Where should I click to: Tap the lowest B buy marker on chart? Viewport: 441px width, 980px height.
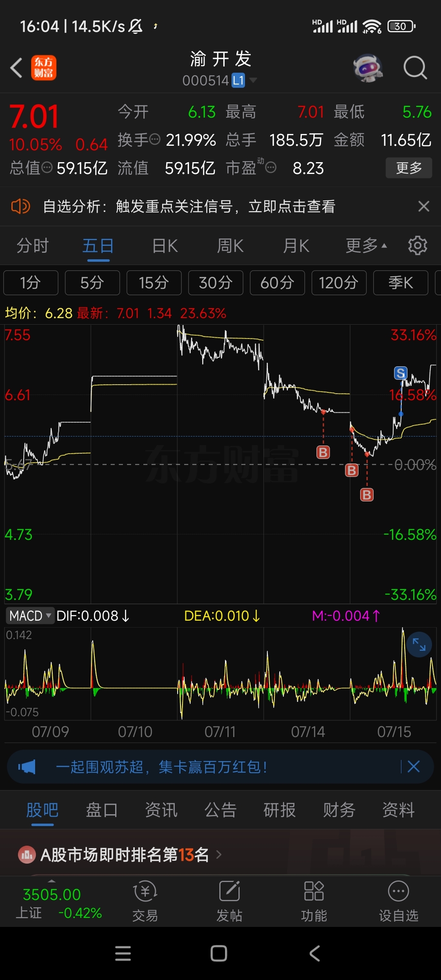(x=367, y=495)
